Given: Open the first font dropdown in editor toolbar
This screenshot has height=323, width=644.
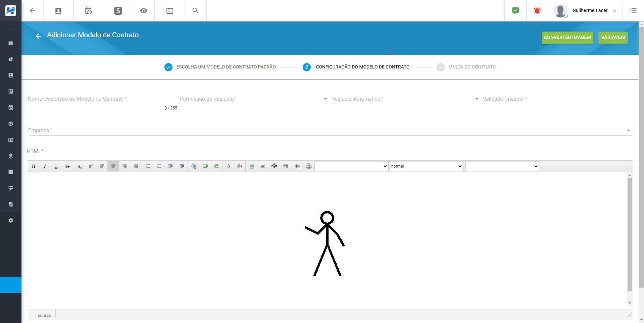Looking at the screenshot, I should (x=351, y=166).
